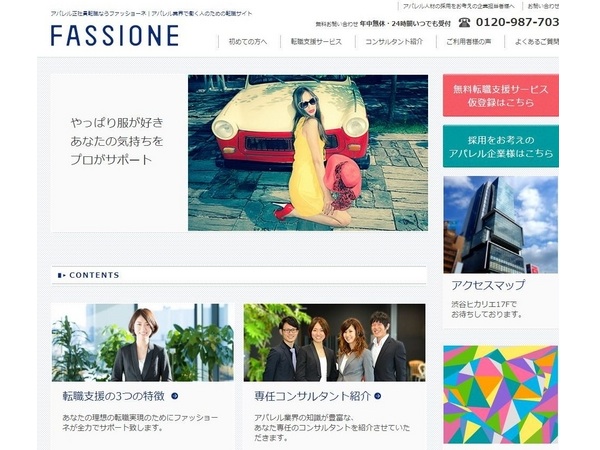Click the FASSIONE logo

tap(115, 36)
